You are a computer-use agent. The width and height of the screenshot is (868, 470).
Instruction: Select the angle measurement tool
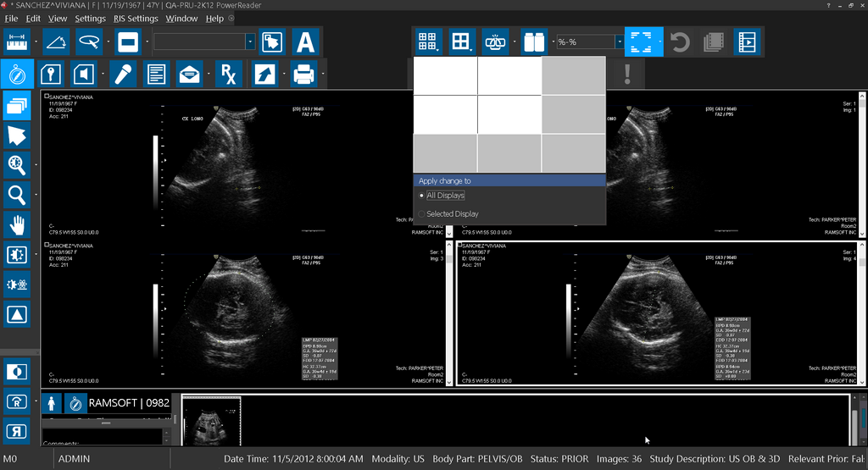54,41
